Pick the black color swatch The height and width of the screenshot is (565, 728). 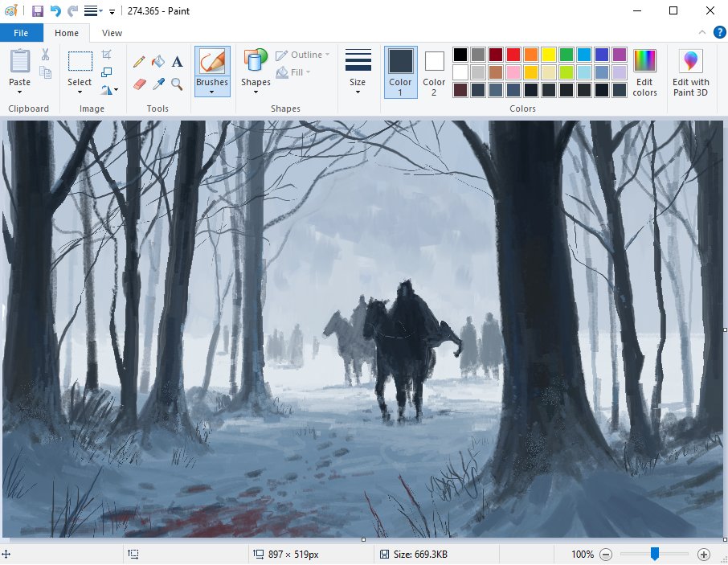(460, 55)
